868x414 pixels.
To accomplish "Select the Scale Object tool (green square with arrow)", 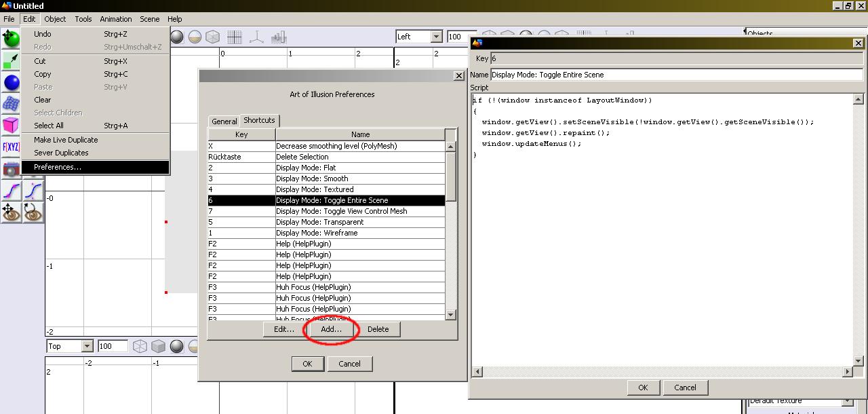I will 11,60.
